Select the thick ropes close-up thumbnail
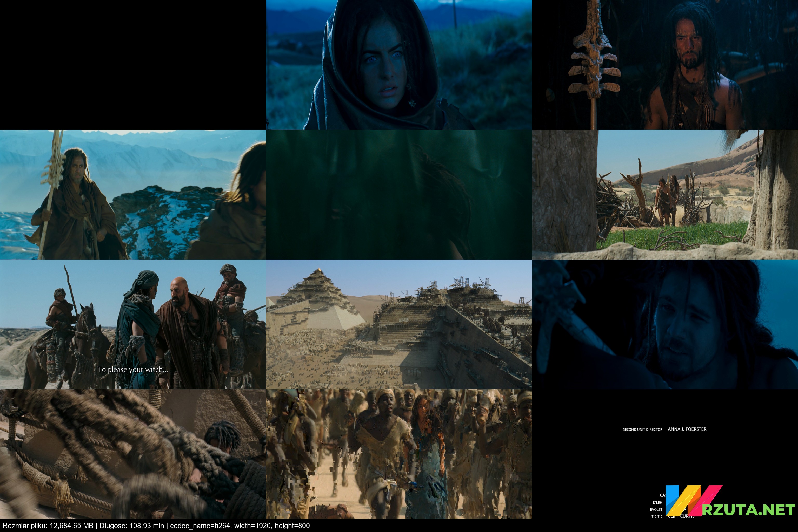798x532 pixels. point(133,454)
